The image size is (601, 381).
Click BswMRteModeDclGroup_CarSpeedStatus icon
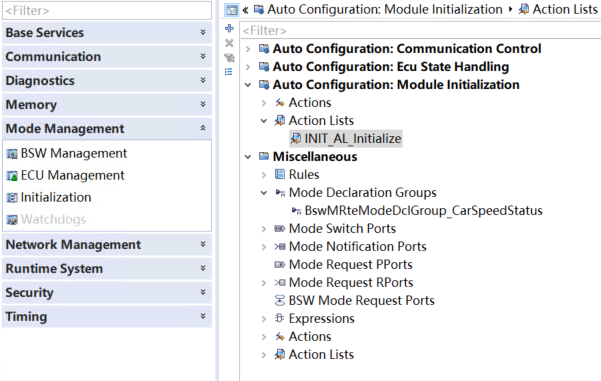tap(296, 210)
